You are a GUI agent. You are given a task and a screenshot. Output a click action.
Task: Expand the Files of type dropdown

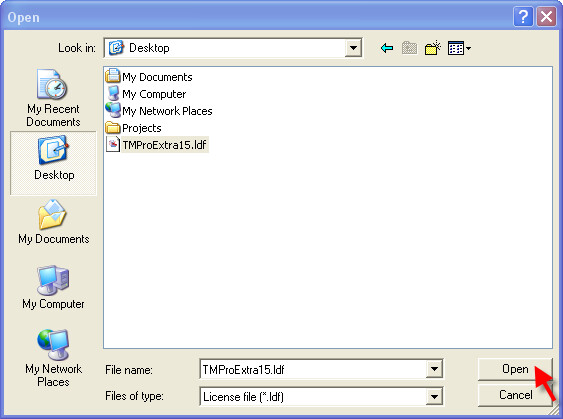[x=434, y=396]
